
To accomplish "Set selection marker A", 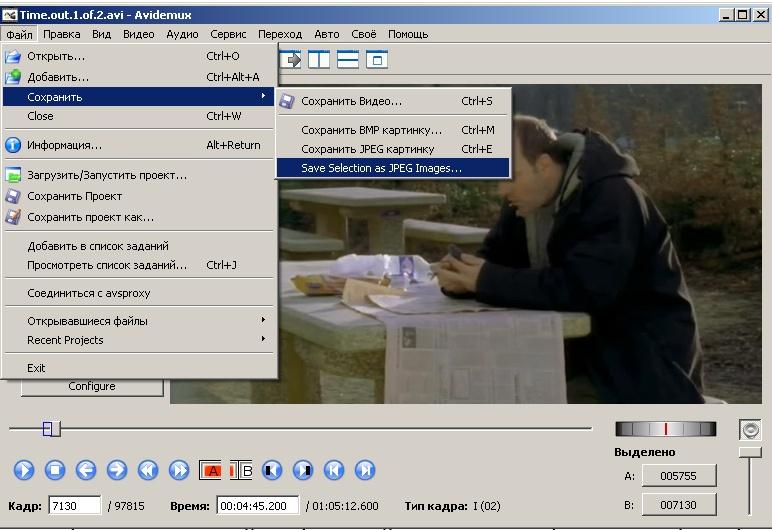I will [x=210, y=470].
